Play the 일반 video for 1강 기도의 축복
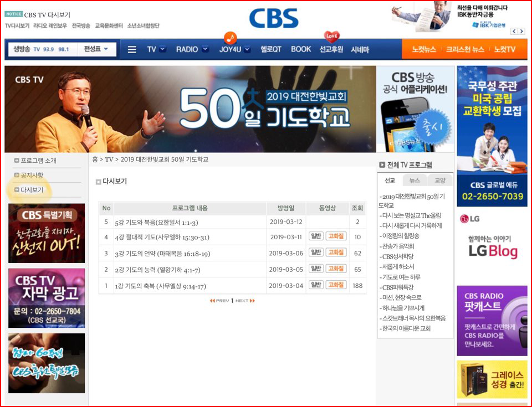532x407 pixels. pos(316,285)
